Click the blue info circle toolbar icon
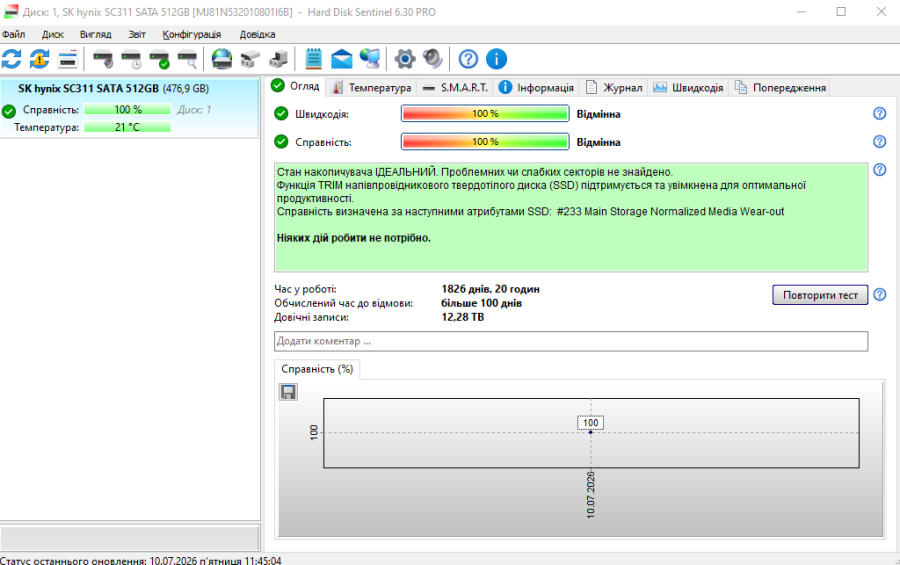Image resolution: width=900 pixels, height=565 pixels. (496, 59)
